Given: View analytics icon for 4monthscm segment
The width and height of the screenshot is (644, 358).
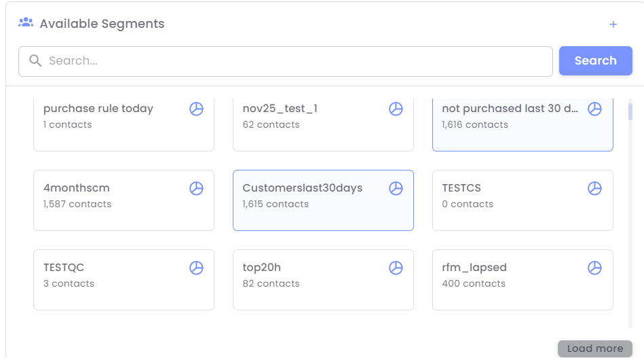Looking at the screenshot, I should tap(196, 188).
